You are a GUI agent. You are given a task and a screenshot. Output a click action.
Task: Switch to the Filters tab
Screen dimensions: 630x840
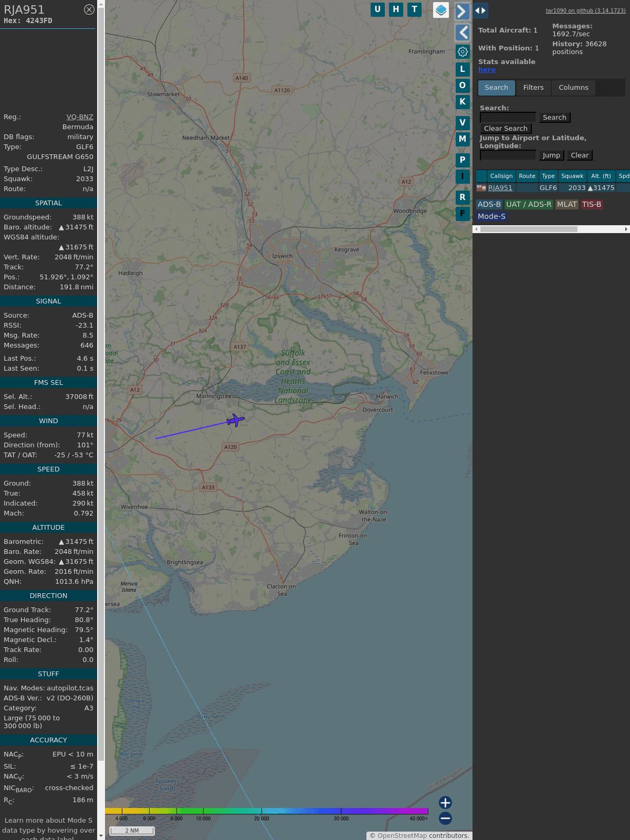coord(533,88)
